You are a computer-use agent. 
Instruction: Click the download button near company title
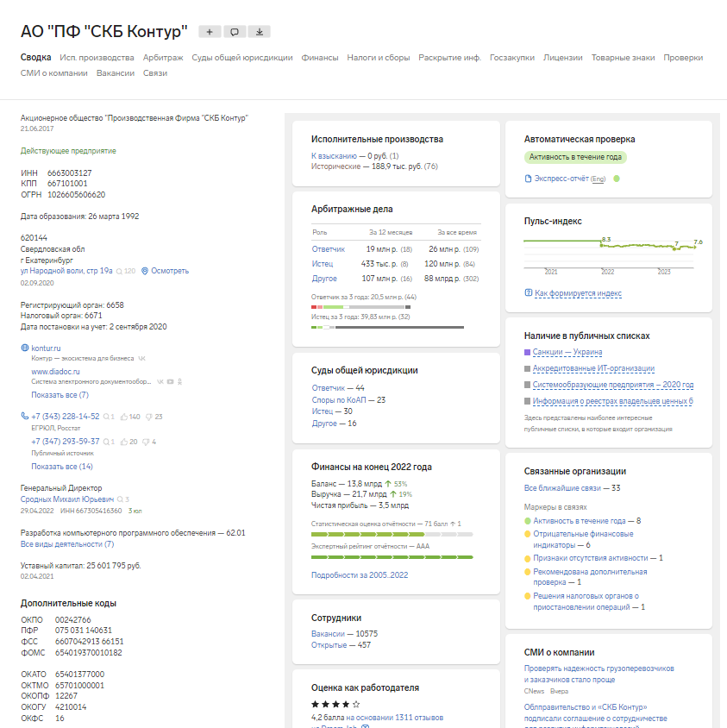[x=260, y=32]
